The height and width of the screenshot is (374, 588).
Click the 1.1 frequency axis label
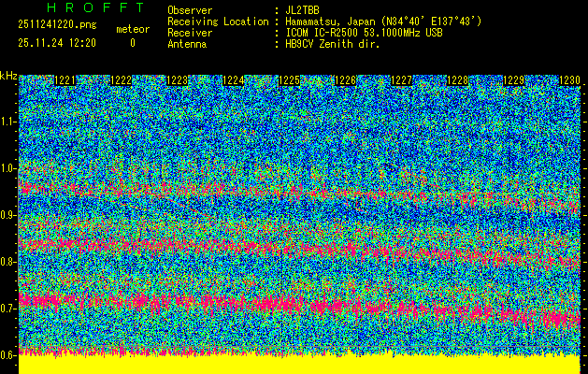click(x=8, y=122)
